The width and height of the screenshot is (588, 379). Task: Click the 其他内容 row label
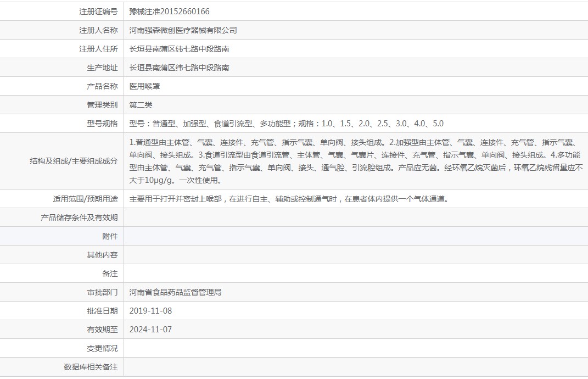click(102, 255)
